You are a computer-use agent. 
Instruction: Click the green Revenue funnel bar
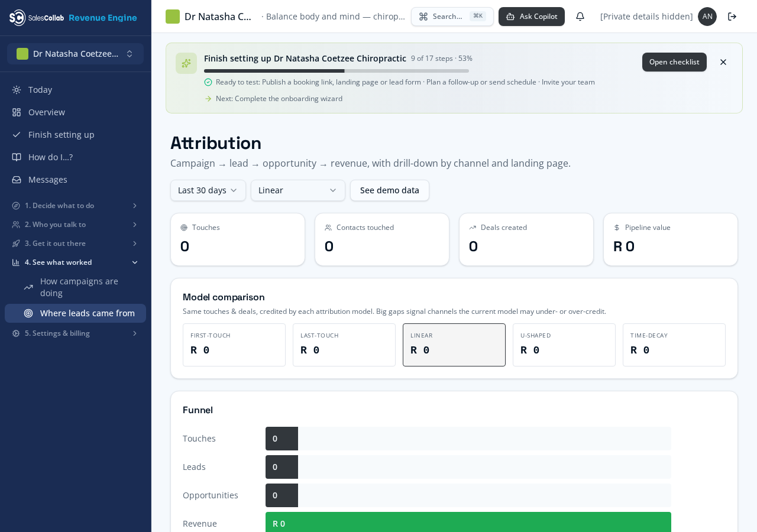point(468,523)
